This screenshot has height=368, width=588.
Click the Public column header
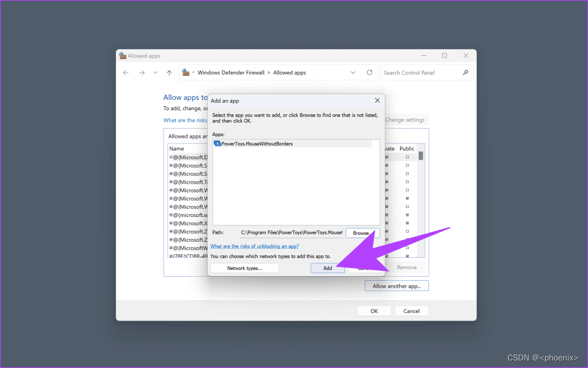(407, 148)
